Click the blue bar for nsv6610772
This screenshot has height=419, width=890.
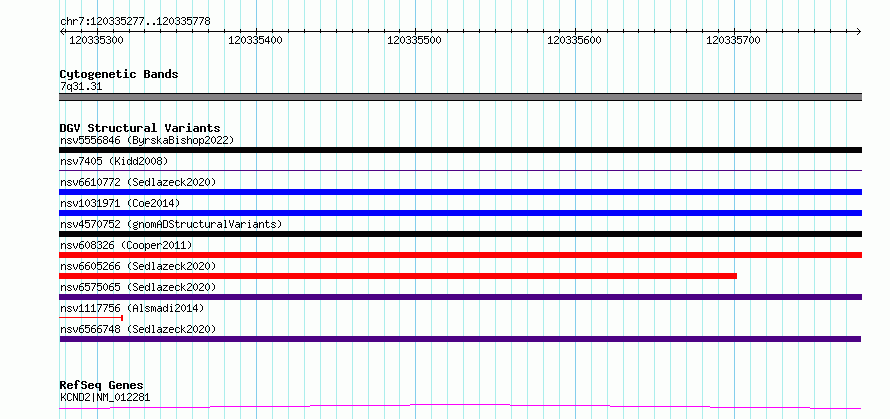pyautogui.click(x=460, y=192)
